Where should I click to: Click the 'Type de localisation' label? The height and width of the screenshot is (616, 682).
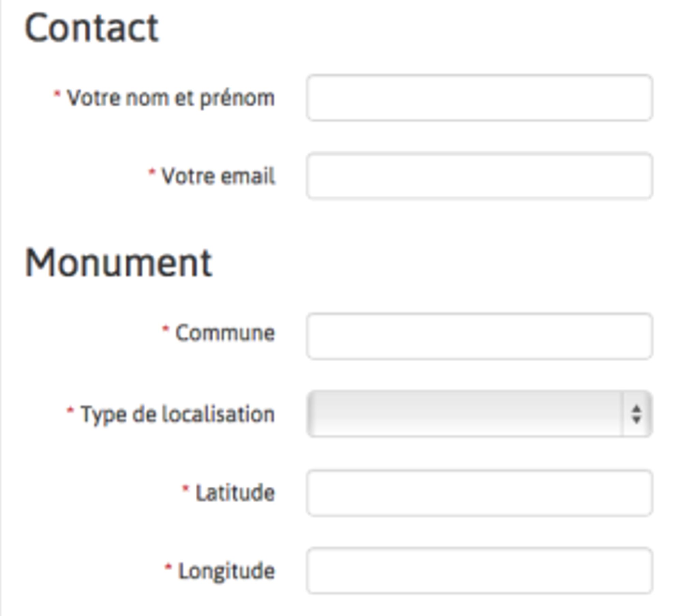177,415
